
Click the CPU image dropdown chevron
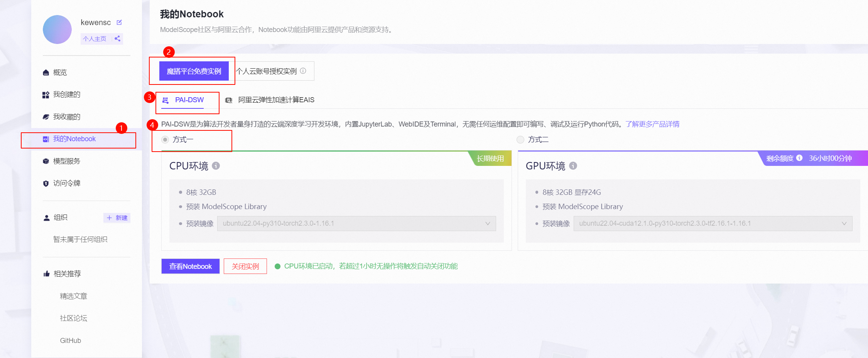pos(488,224)
